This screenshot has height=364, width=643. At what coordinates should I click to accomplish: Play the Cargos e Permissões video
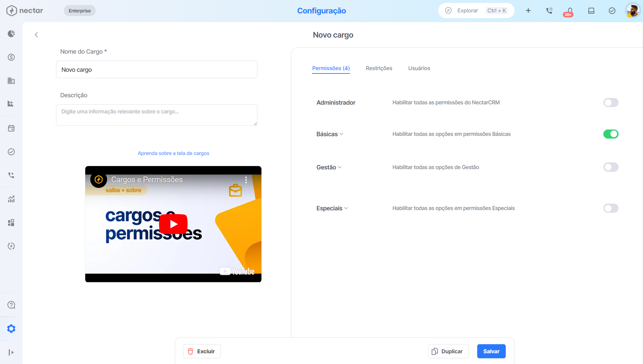173,224
